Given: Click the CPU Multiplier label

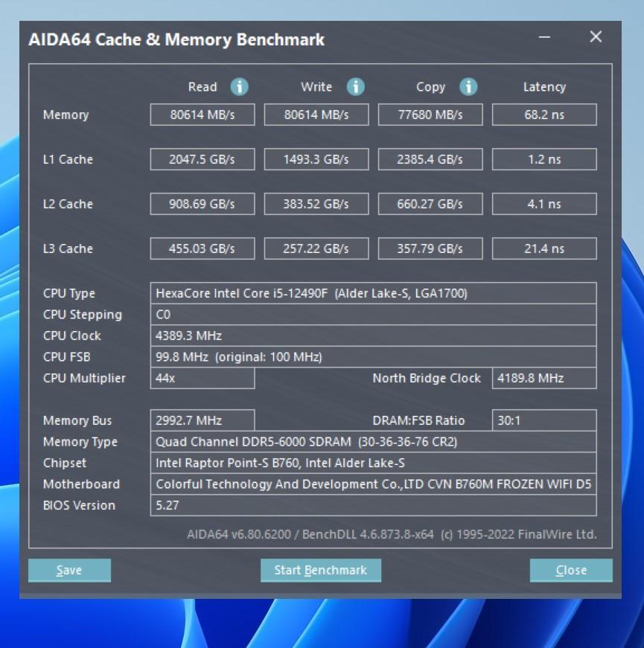Looking at the screenshot, I should [x=84, y=379].
